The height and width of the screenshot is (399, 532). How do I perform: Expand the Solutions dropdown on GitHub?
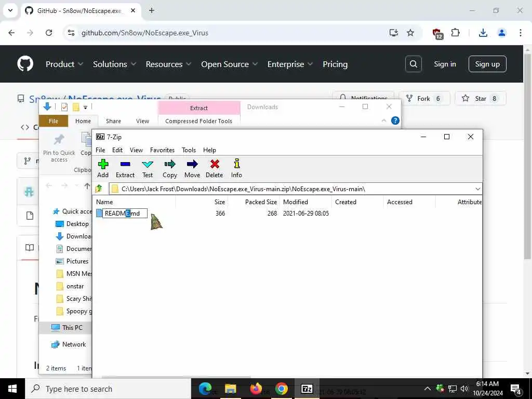click(114, 64)
